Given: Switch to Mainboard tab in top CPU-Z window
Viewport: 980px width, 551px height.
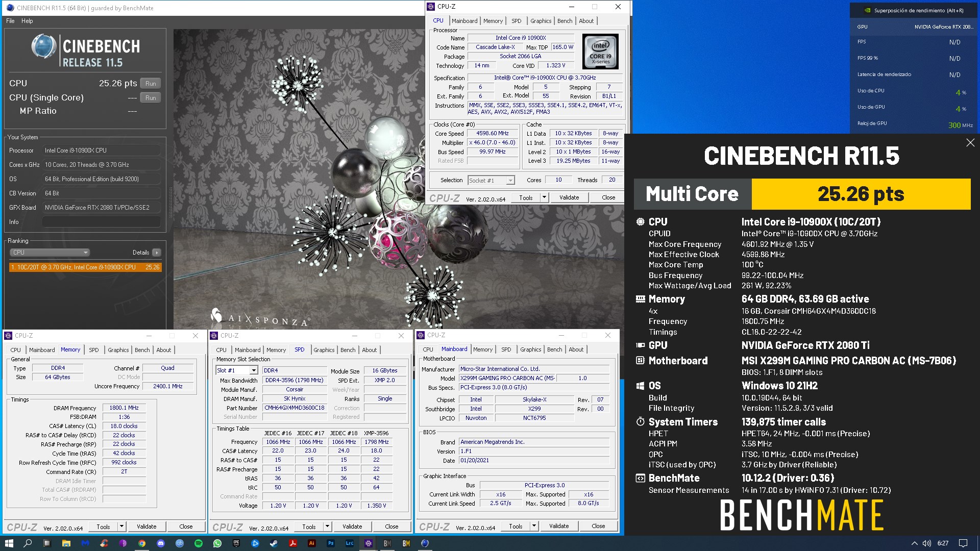Looking at the screenshot, I should [464, 21].
